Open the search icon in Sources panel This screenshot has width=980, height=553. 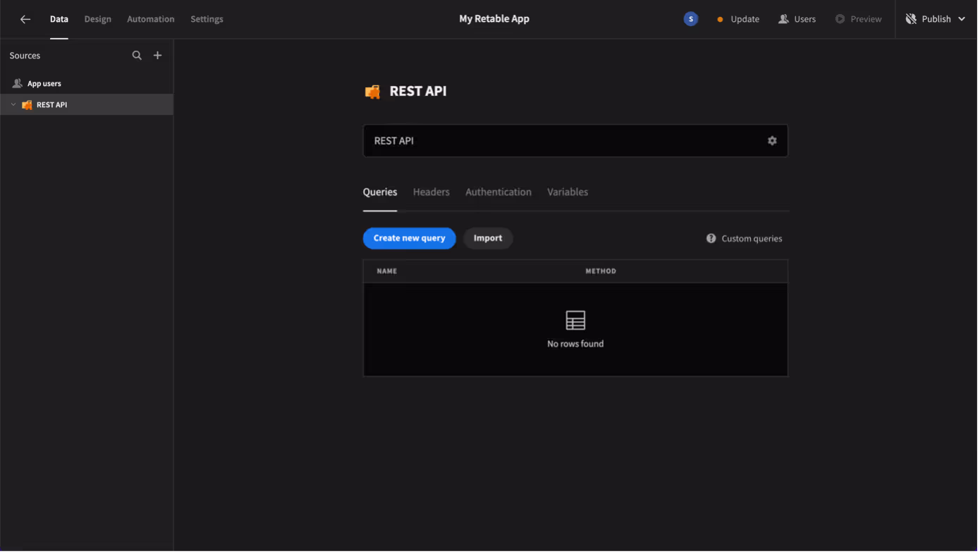(x=137, y=56)
